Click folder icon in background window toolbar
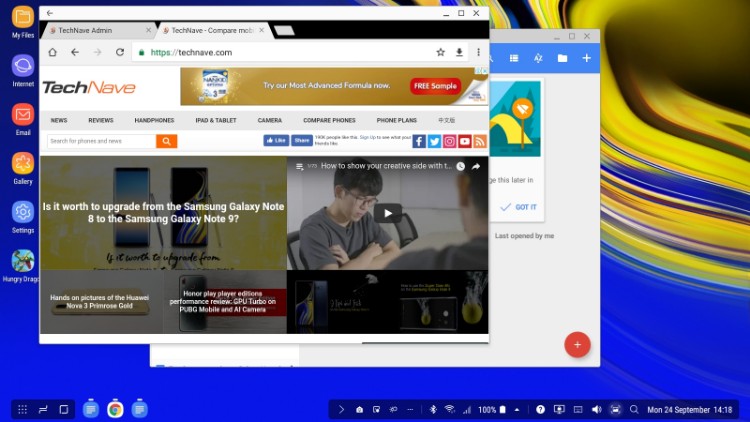Image resolution: width=750 pixels, height=422 pixels. pyautogui.click(x=562, y=58)
